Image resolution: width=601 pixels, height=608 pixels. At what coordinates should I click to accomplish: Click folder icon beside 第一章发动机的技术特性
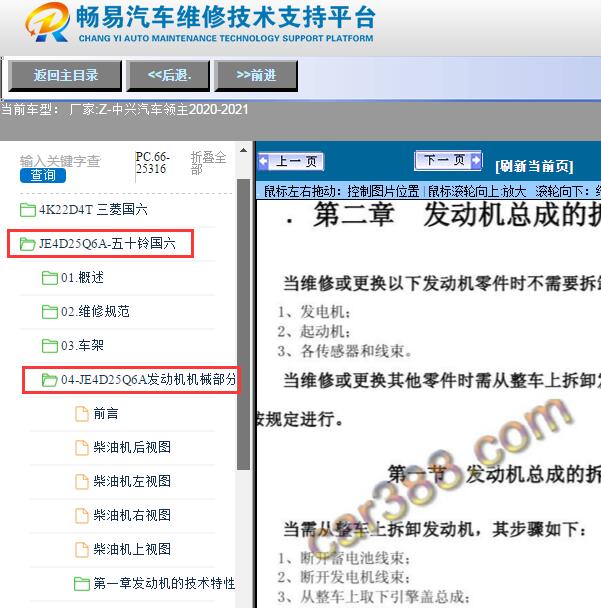pos(81,584)
